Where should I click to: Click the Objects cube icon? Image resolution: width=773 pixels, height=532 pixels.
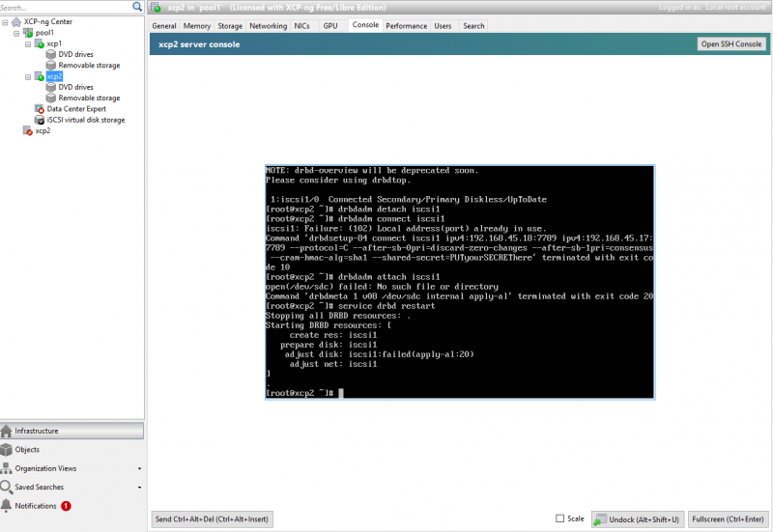(7, 450)
